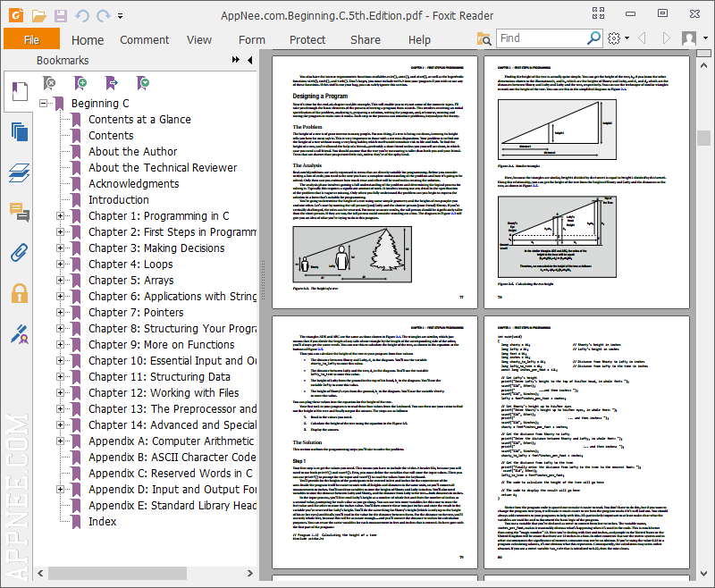Jump to the Index bookmark
Viewport: 715px width, 588px height.
(x=102, y=522)
